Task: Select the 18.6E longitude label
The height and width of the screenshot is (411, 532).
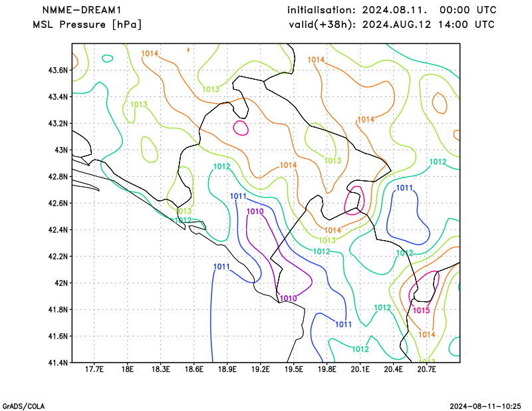Action: (x=194, y=370)
